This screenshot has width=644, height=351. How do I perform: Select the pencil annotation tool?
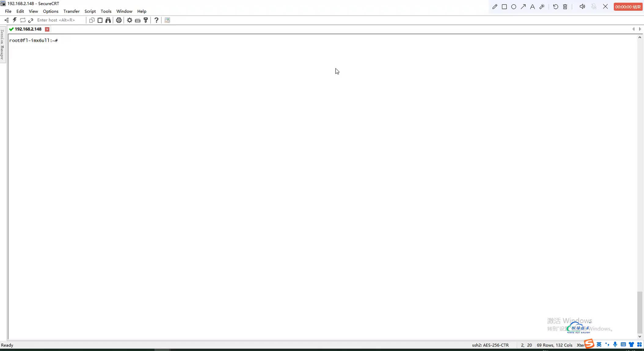(495, 7)
